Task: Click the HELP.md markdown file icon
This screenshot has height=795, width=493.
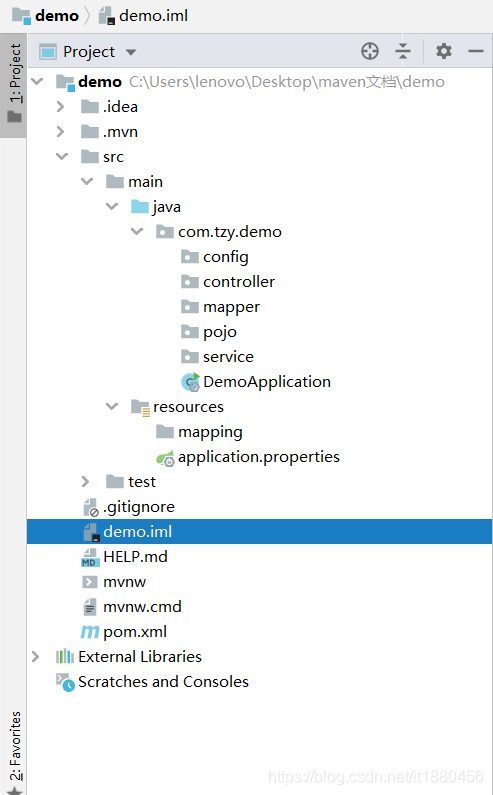Action: [x=90, y=557]
